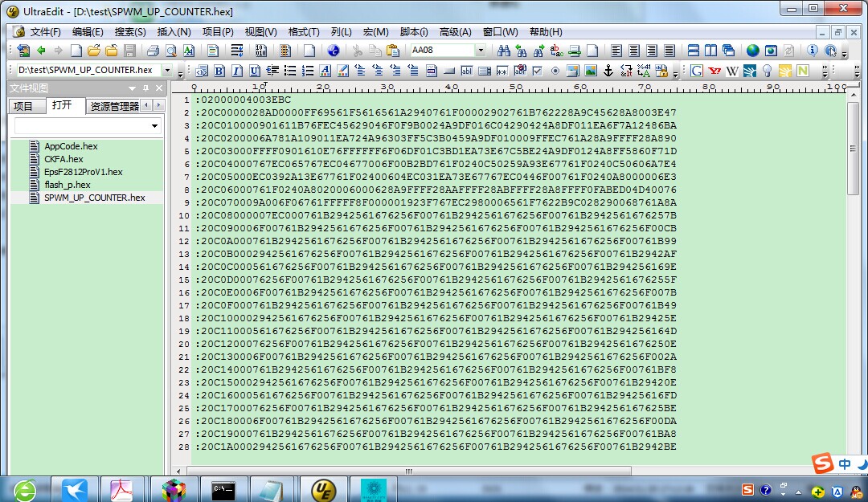Expand file view filter combo box
Screen dimensions: 868x502
154,126
